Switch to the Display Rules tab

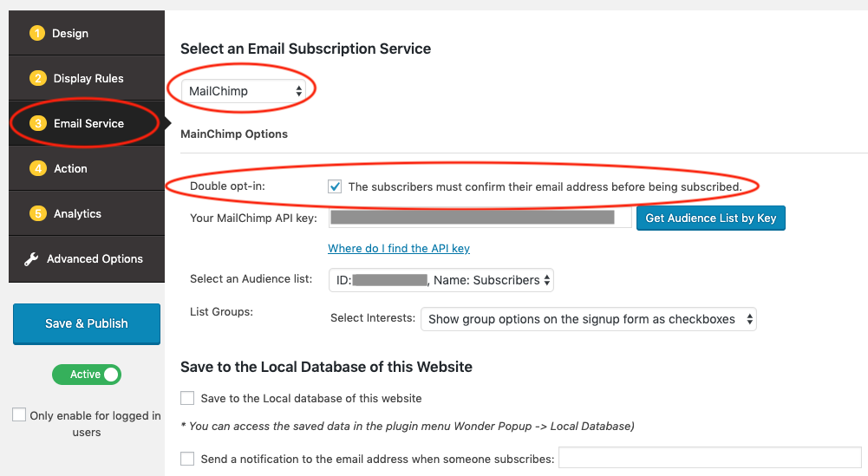[88, 79]
